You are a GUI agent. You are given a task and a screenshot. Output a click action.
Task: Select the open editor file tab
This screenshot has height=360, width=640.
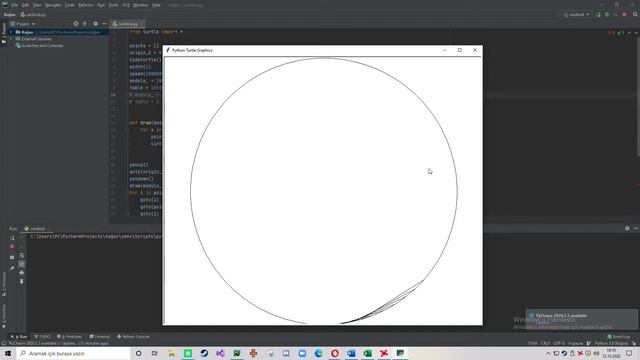[128, 24]
